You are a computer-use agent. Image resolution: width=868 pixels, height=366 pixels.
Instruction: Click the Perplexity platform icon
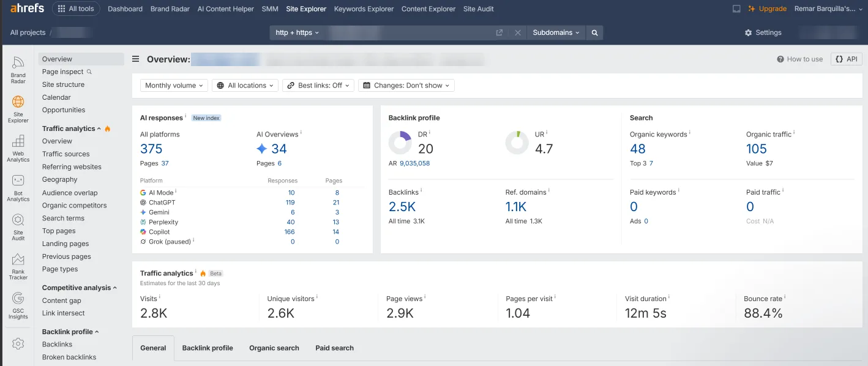click(x=143, y=222)
